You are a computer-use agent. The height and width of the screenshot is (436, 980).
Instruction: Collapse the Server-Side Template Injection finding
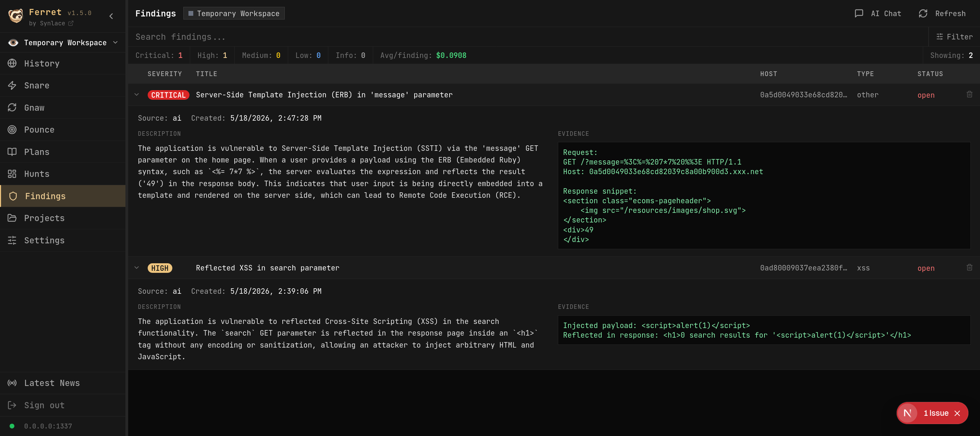pyautogui.click(x=137, y=94)
